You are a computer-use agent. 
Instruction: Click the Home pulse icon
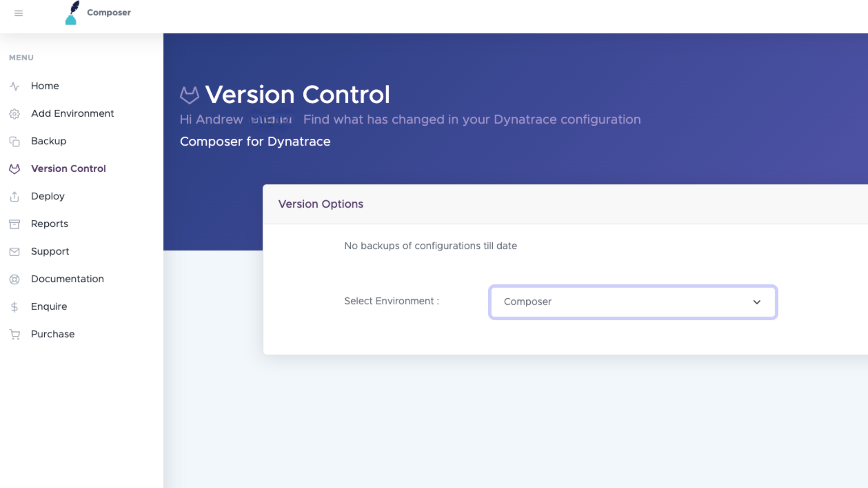pyautogui.click(x=14, y=86)
